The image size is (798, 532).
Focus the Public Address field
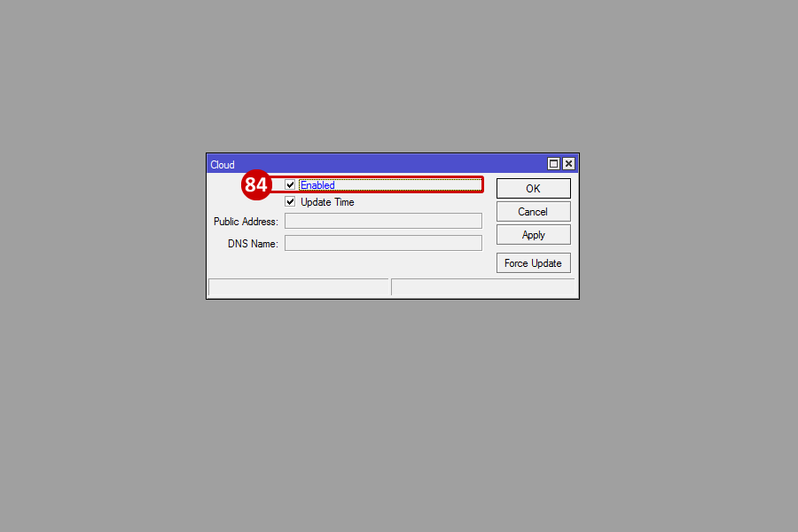pos(383,221)
